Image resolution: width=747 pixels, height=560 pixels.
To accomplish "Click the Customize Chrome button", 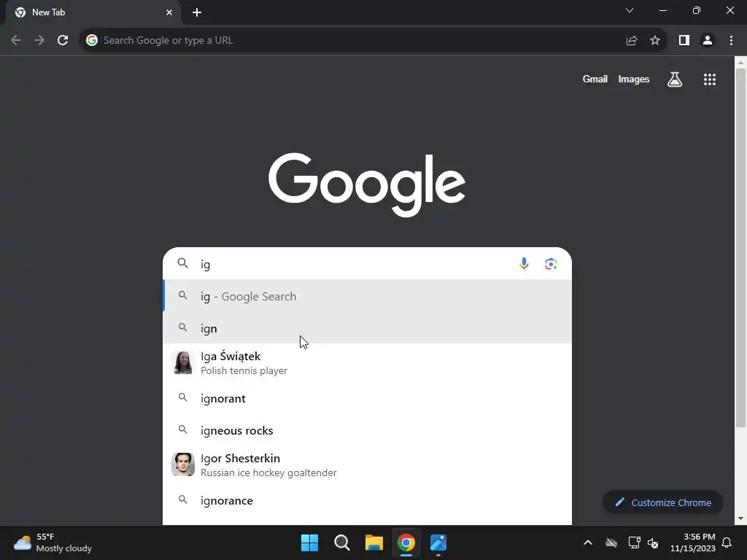I will [662, 502].
